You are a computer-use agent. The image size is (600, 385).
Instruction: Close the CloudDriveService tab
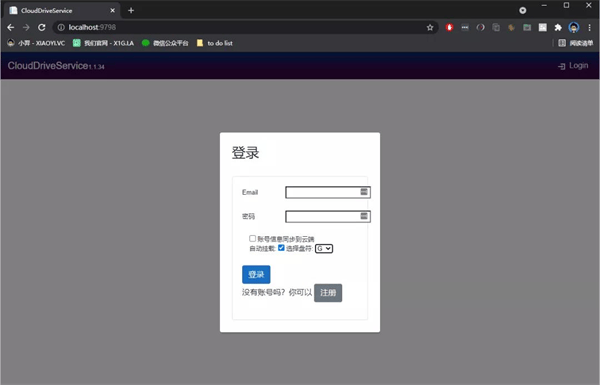coord(112,10)
